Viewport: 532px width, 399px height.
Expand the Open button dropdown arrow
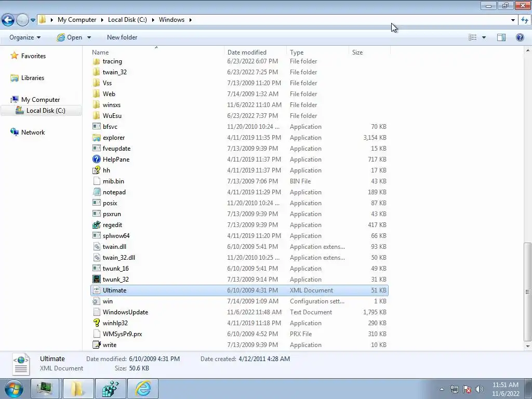(x=89, y=37)
